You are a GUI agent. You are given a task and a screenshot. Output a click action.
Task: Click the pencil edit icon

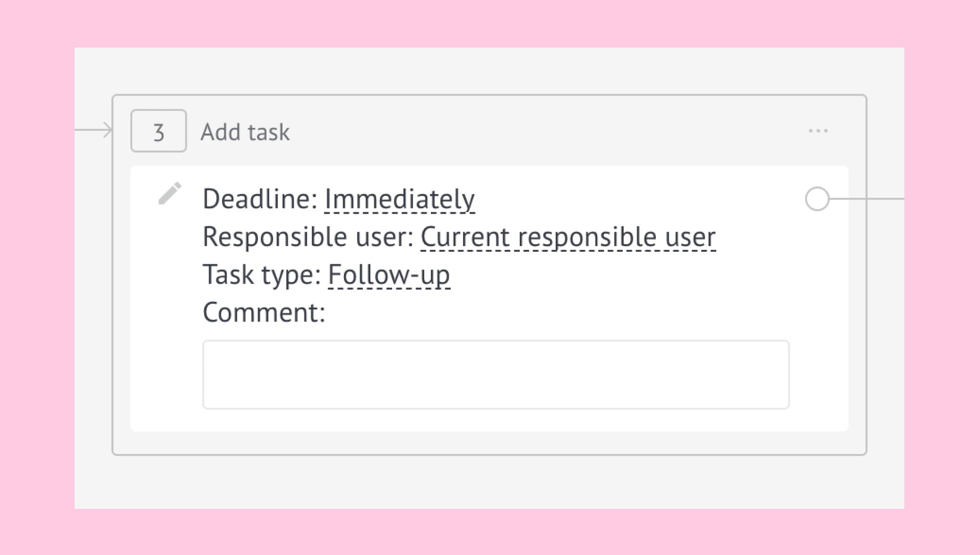point(170,193)
